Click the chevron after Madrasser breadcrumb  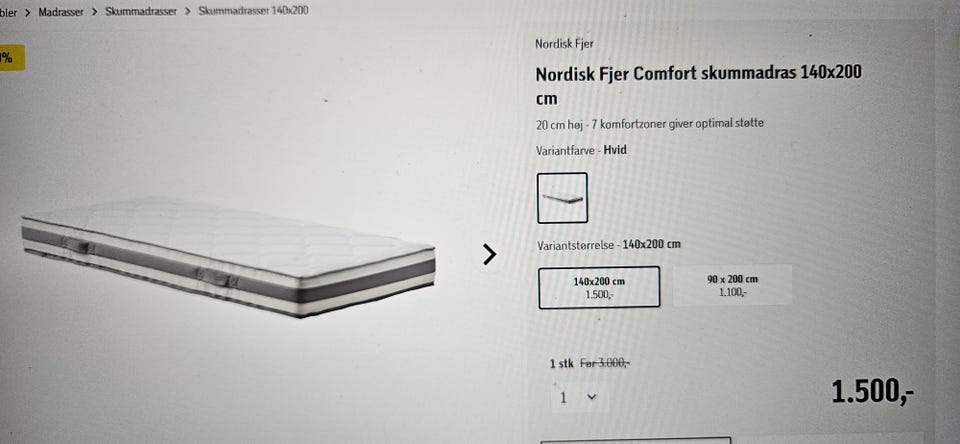coord(94,12)
